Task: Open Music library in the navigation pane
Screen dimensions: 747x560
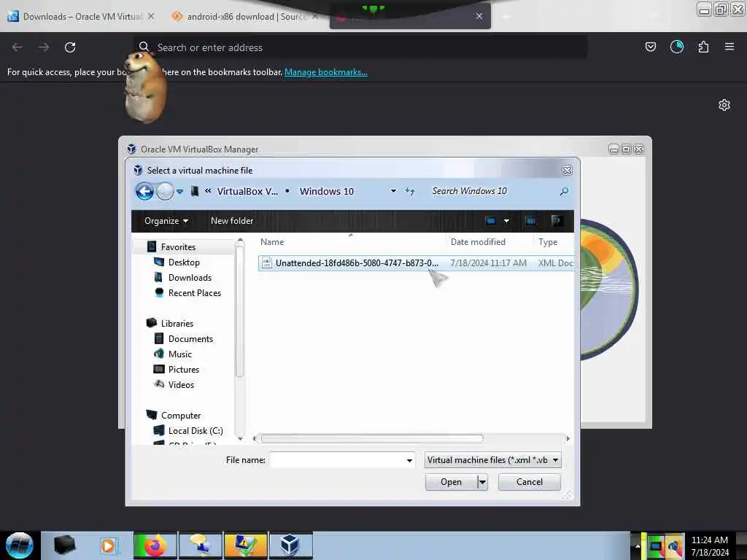Action: coord(179,354)
